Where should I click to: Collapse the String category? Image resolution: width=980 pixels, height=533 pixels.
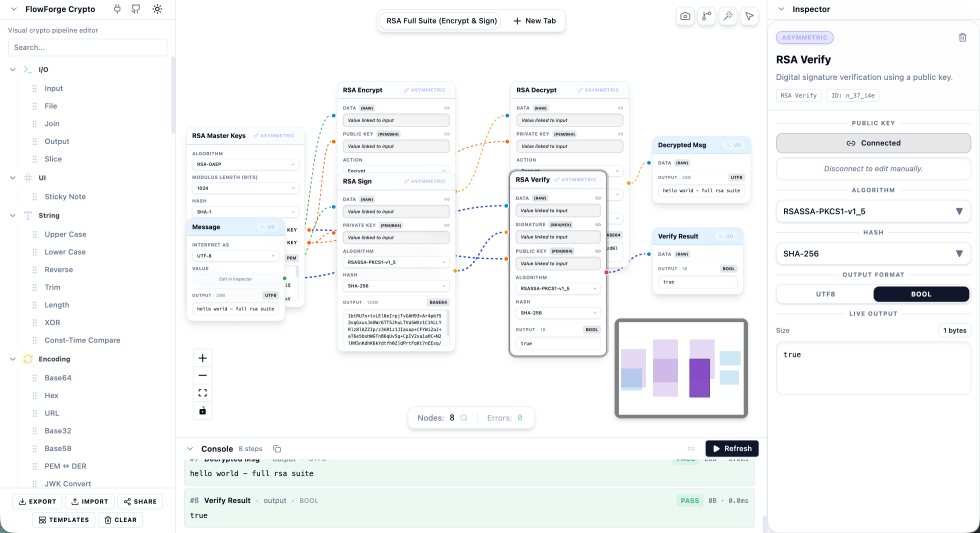12,215
